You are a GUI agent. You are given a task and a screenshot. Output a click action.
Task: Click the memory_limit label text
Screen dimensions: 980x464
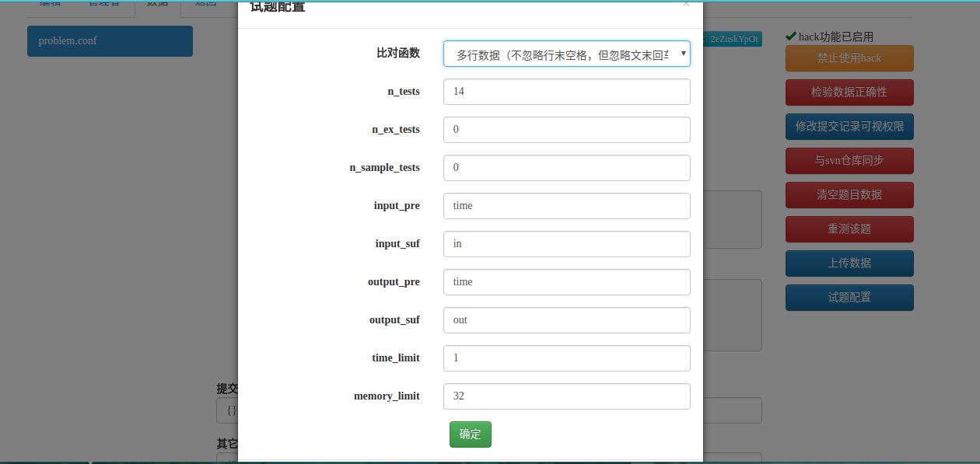(387, 396)
